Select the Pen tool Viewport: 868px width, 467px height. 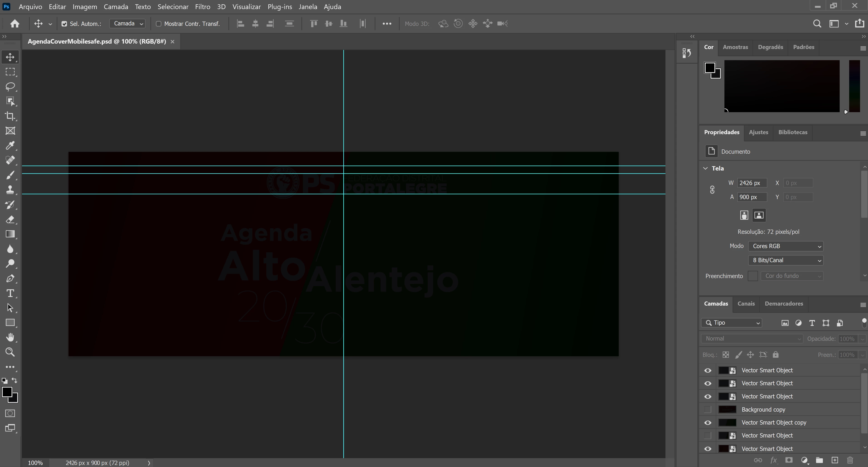point(10,279)
